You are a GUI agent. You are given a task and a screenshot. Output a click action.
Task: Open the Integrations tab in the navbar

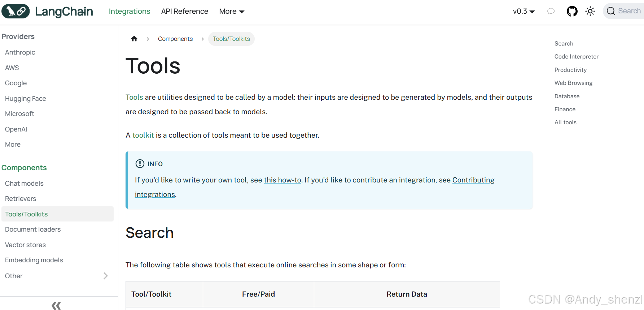[130, 11]
